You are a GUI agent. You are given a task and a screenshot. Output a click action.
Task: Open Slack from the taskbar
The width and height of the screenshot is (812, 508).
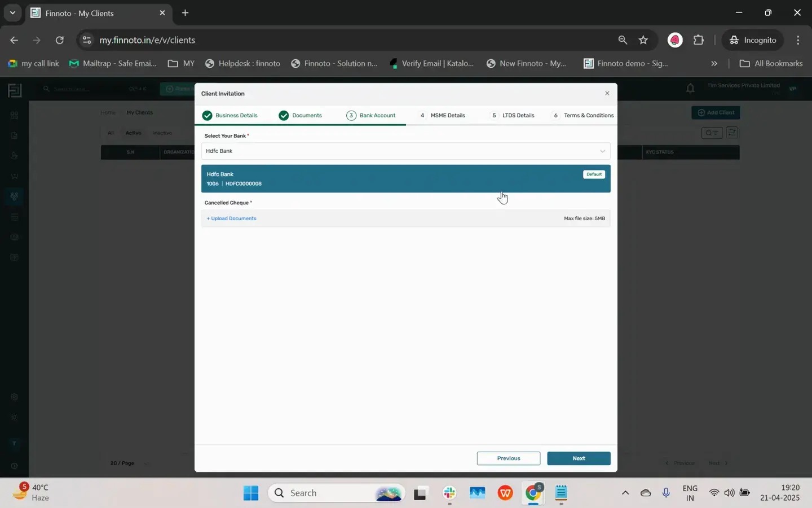(x=449, y=493)
